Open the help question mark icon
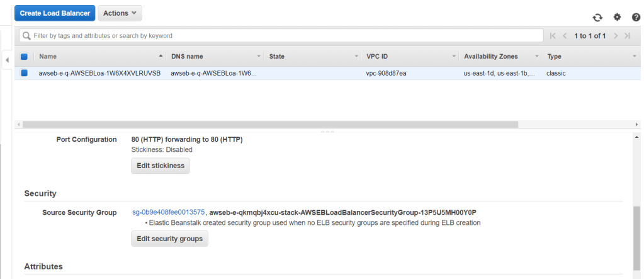The height and width of the screenshot is (279, 644). (x=636, y=17)
